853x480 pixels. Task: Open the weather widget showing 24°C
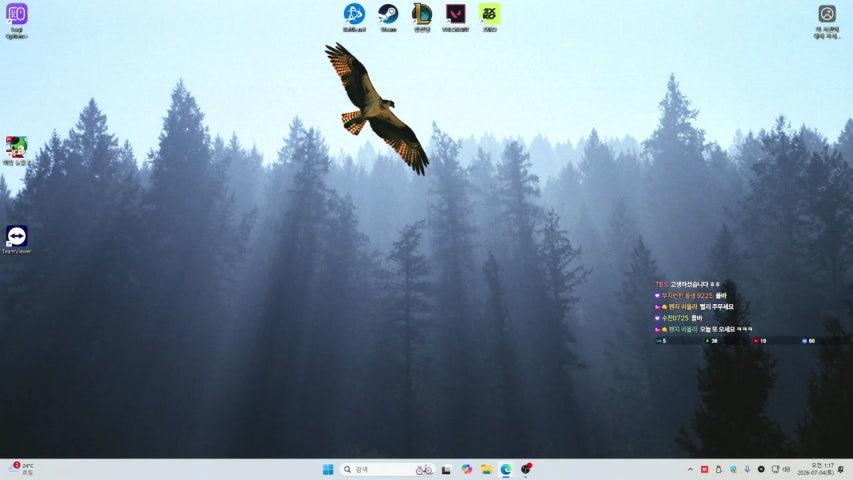click(22, 469)
